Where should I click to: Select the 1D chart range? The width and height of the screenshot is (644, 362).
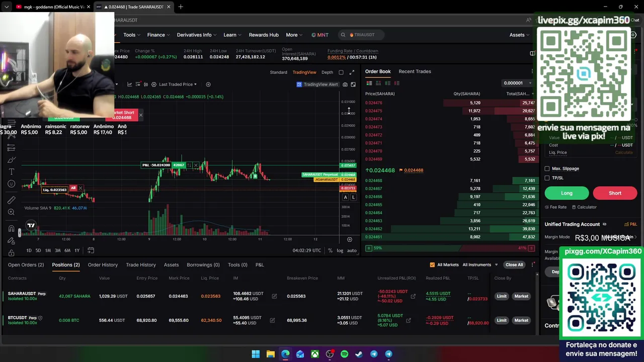(x=29, y=250)
